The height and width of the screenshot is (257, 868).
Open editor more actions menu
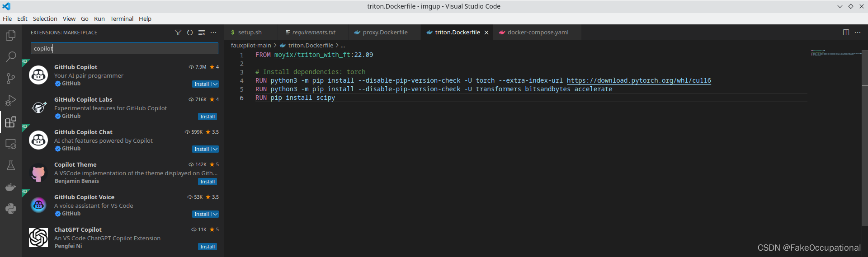pyautogui.click(x=858, y=33)
